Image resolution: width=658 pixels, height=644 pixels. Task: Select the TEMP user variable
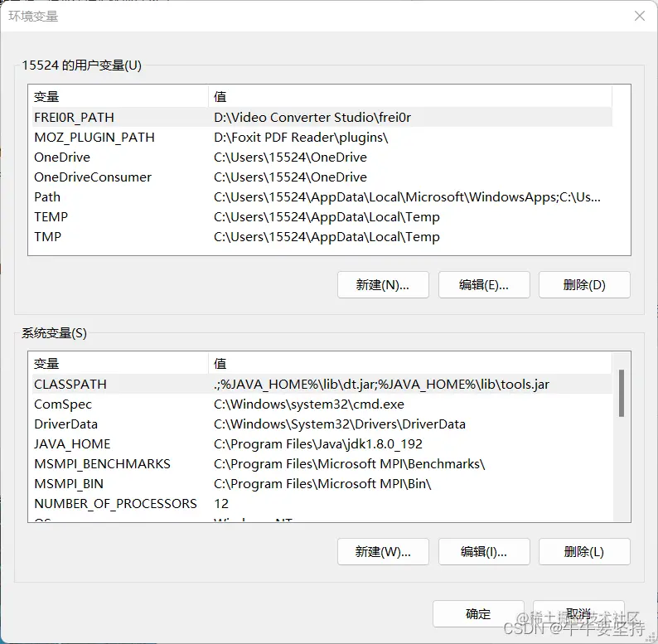(322, 217)
